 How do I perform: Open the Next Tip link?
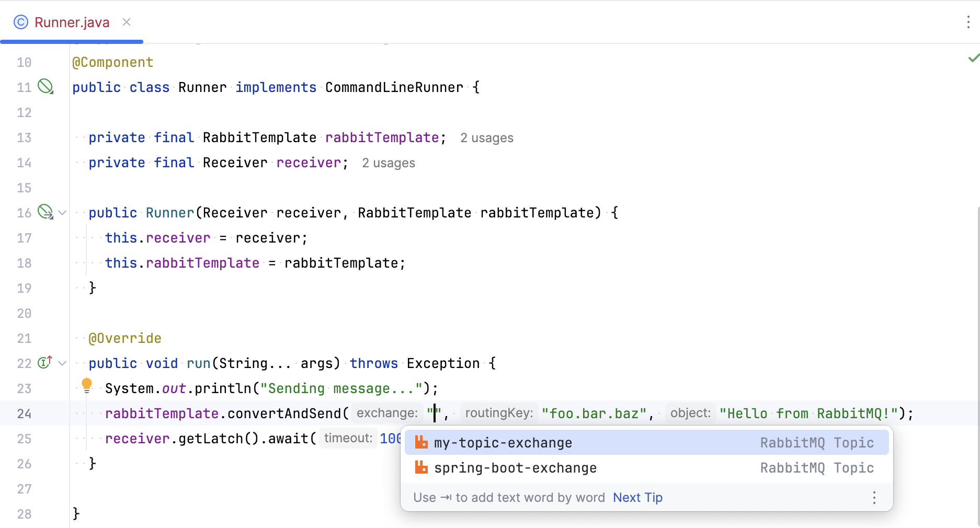(x=637, y=497)
